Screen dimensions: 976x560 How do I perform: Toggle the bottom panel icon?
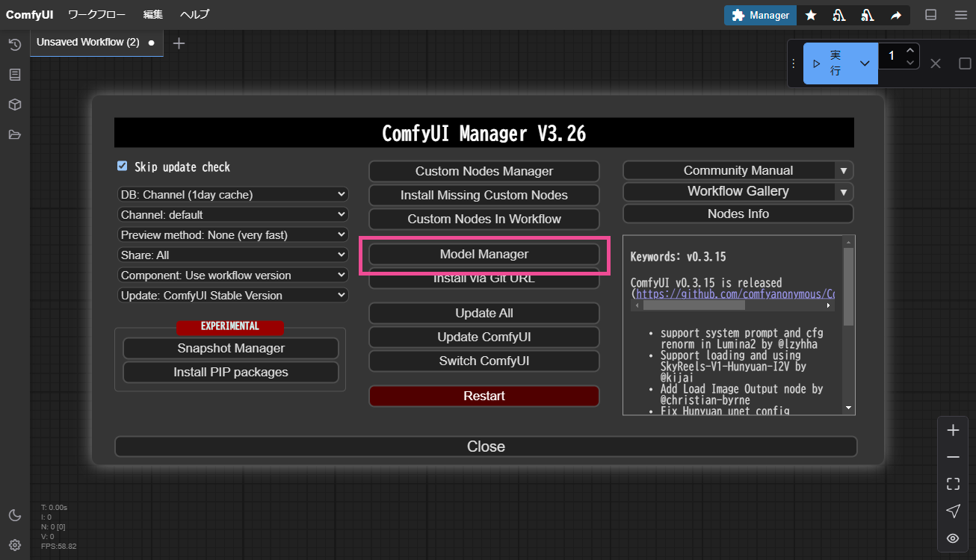click(x=930, y=15)
